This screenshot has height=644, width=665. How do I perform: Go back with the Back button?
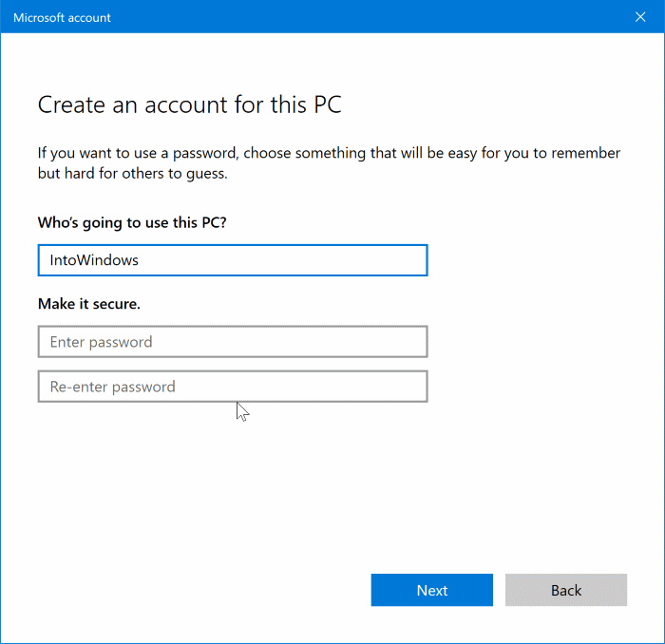click(566, 590)
